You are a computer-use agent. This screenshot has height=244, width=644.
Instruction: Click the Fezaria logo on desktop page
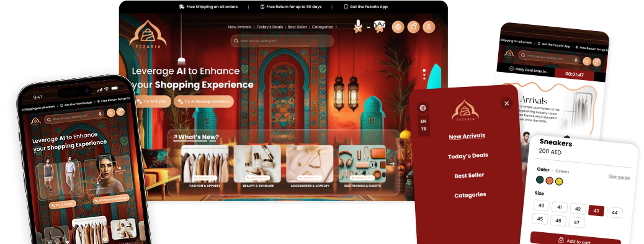pos(148,35)
